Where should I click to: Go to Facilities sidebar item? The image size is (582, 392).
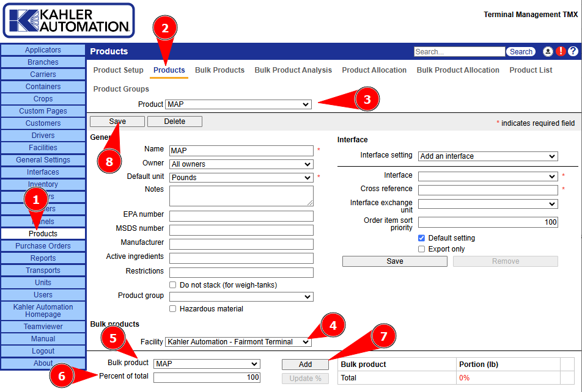43,148
